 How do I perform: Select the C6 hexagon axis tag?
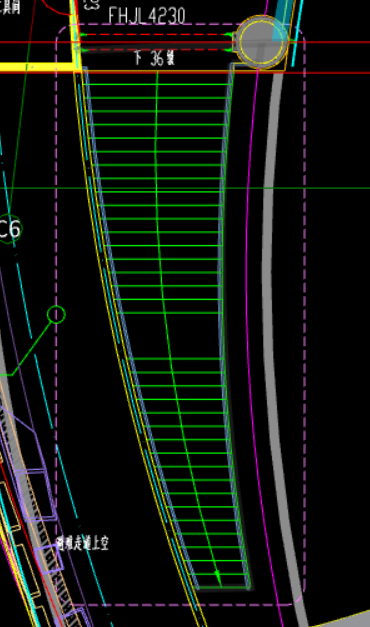point(9,229)
